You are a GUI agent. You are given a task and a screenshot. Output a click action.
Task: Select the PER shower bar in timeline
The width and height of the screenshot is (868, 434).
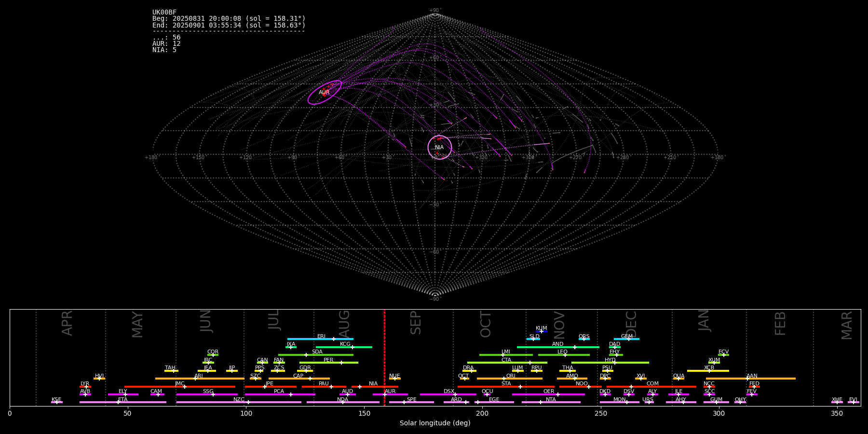[329, 363]
